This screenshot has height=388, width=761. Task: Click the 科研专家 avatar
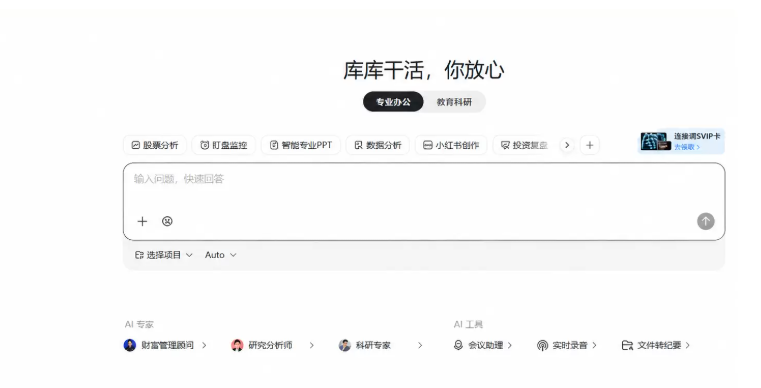345,345
